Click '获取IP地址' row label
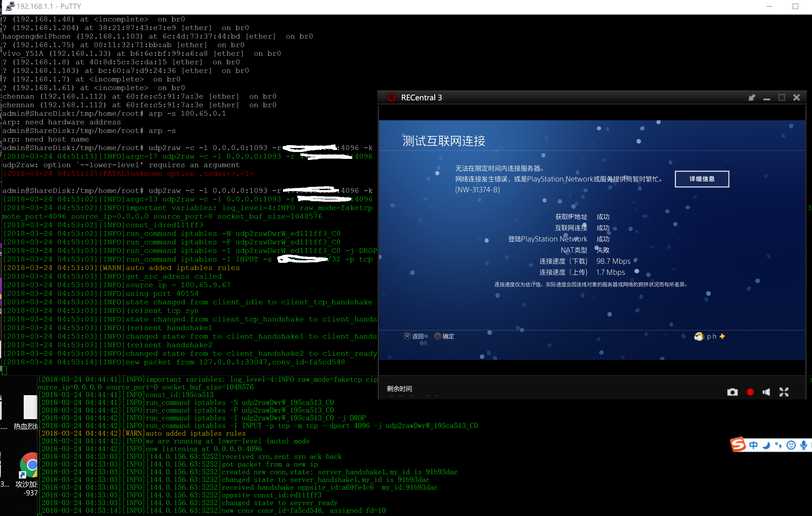The height and width of the screenshot is (516, 812). click(571, 217)
